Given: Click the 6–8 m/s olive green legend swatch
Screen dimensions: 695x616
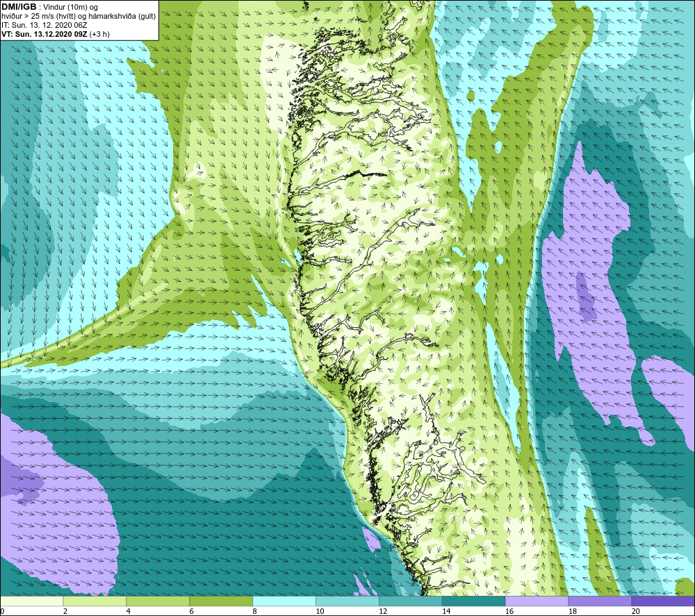Looking at the screenshot, I should [x=221, y=601].
